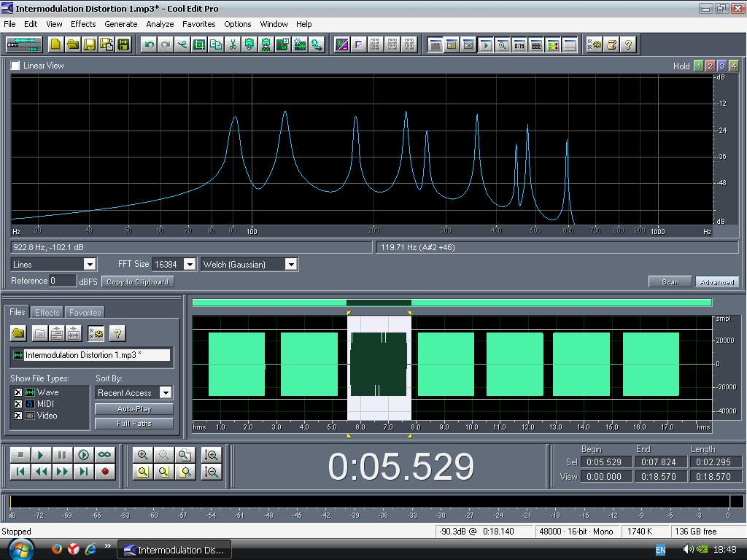Uncheck the Video file type checkbox
Viewport: 747px width, 560px height.
pyautogui.click(x=18, y=415)
